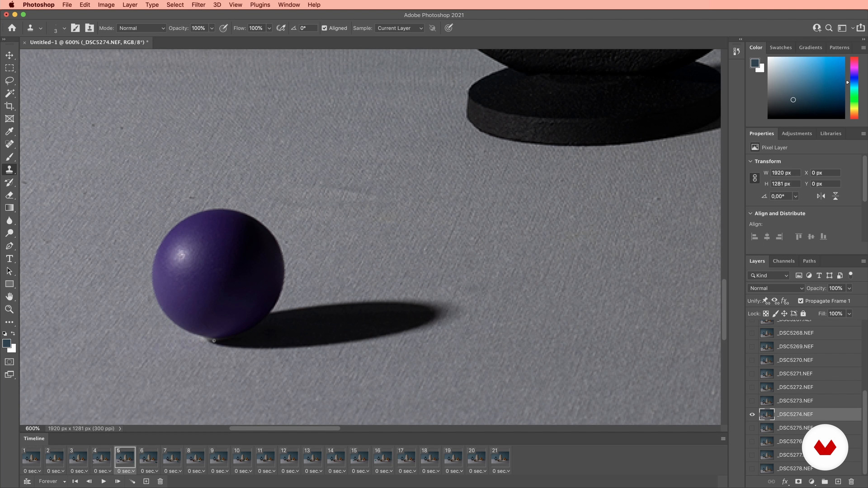Open the Flow dropdown arrow
The width and height of the screenshot is (868, 488).
point(269,28)
